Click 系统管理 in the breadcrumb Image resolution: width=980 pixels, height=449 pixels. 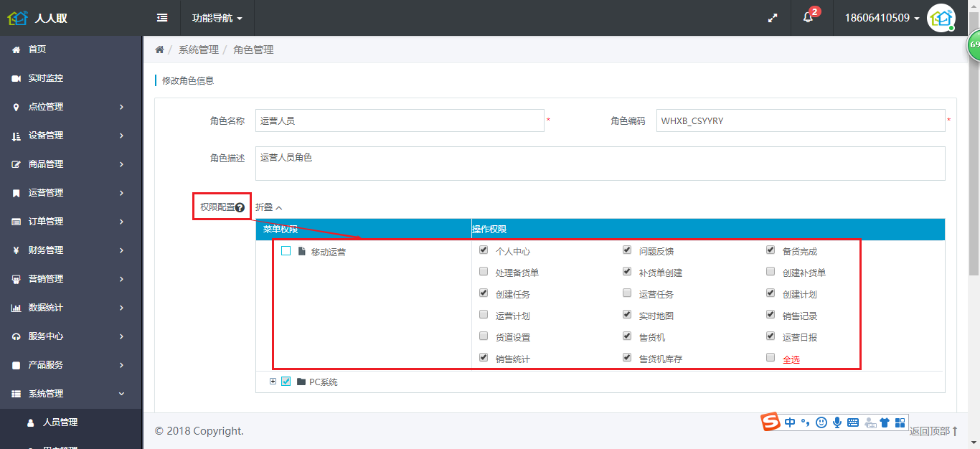(x=199, y=49)
